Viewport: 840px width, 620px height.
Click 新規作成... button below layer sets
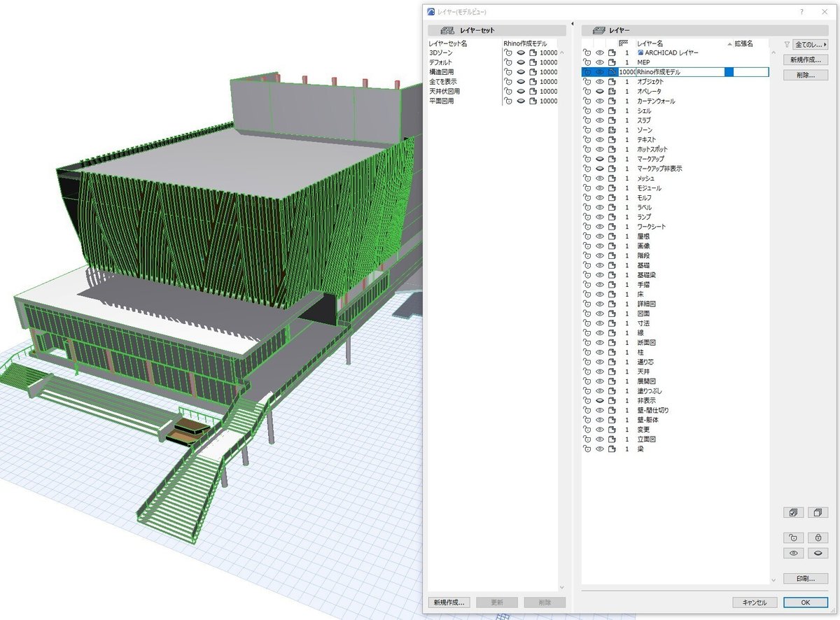coord(449,603)
